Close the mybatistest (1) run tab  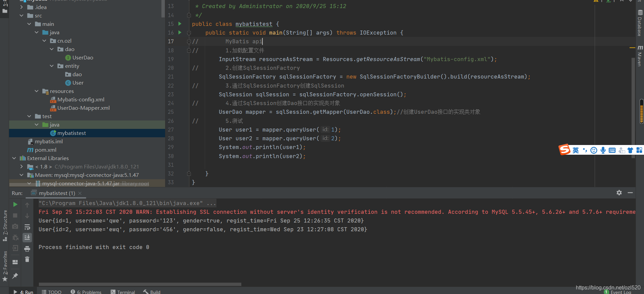tap(80, 193)
